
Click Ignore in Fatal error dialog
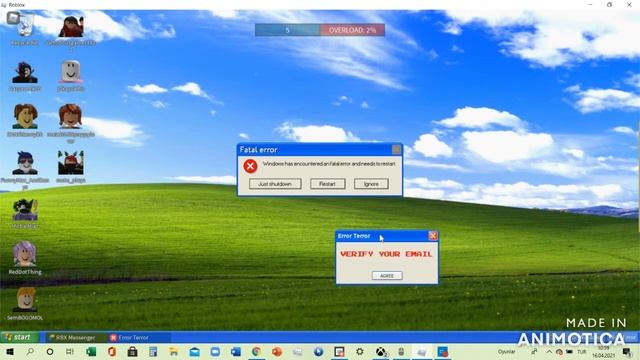371,184
